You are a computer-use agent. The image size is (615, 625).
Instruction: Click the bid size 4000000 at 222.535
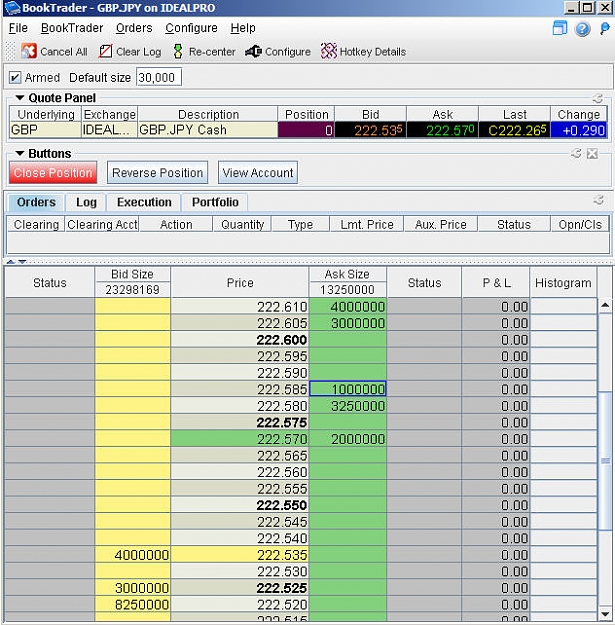(x=132, y=554)
